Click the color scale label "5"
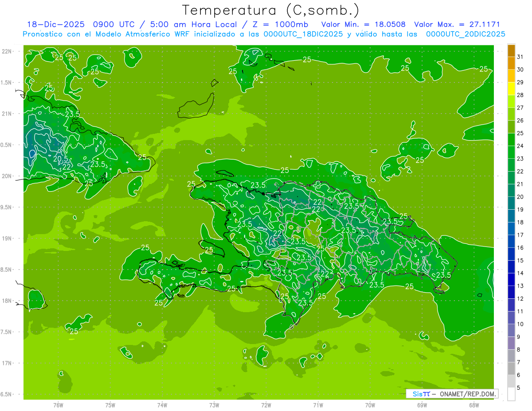This screenshot has height=411, width=532. pyautogui.click(x=519, y=388)
